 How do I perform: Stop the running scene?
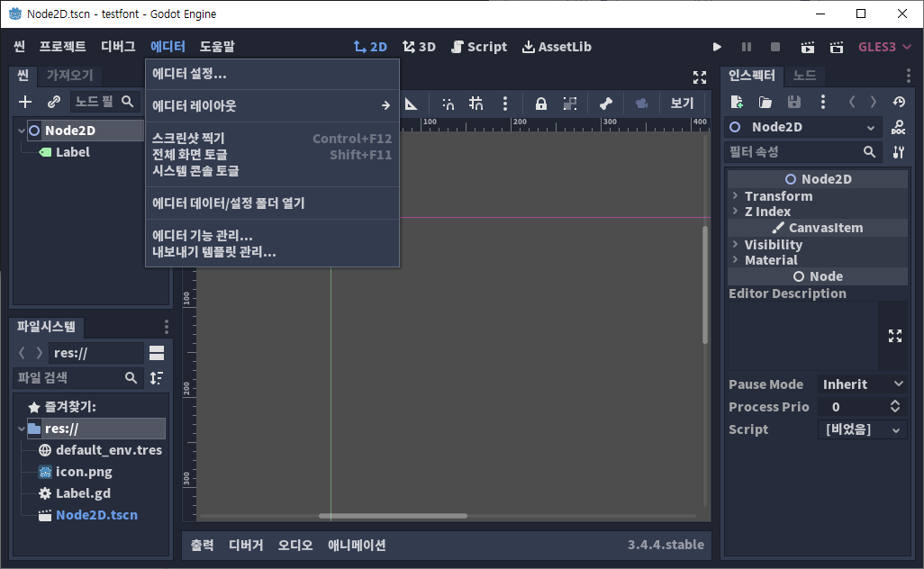[775, 47]
